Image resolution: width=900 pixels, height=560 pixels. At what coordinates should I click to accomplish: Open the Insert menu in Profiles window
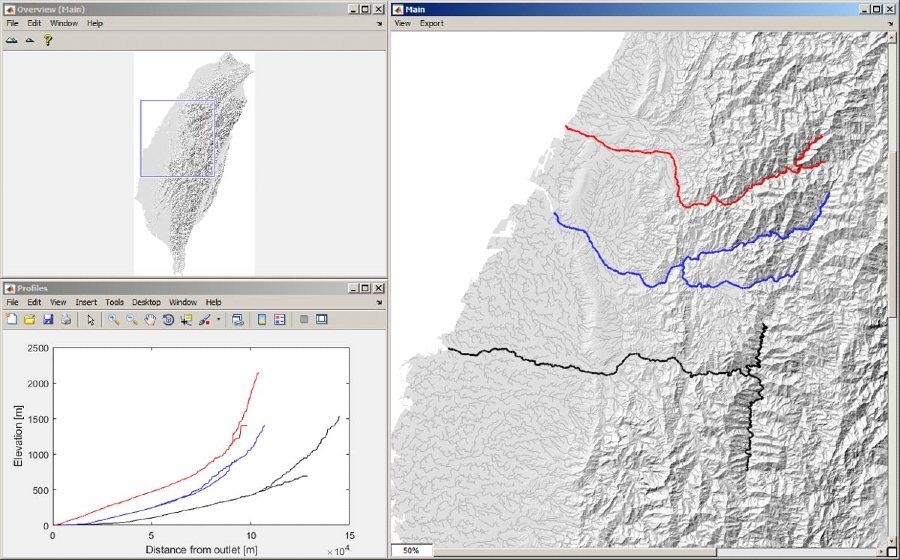pyautogui.click(x=86, y=302)
